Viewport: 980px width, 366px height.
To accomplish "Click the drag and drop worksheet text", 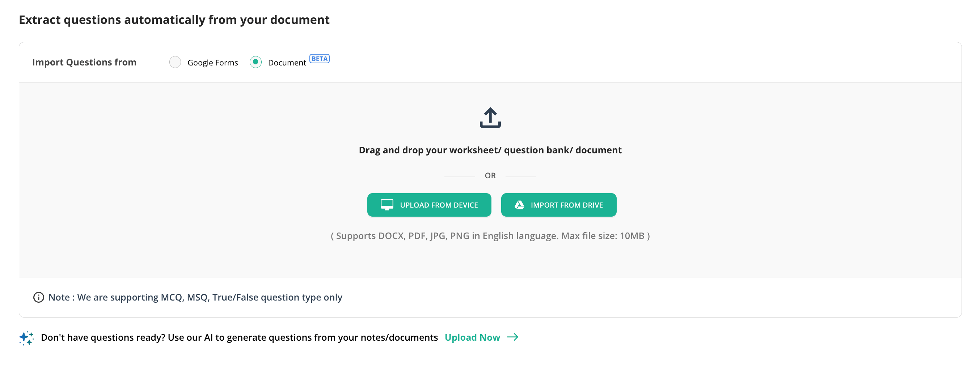I will click(x=490, y=150).
